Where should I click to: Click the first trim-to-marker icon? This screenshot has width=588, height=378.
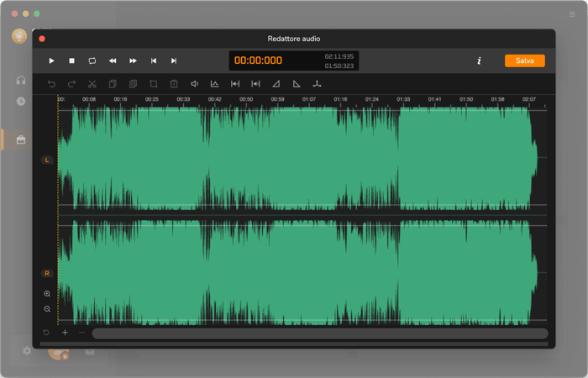(x=235, y=84)
